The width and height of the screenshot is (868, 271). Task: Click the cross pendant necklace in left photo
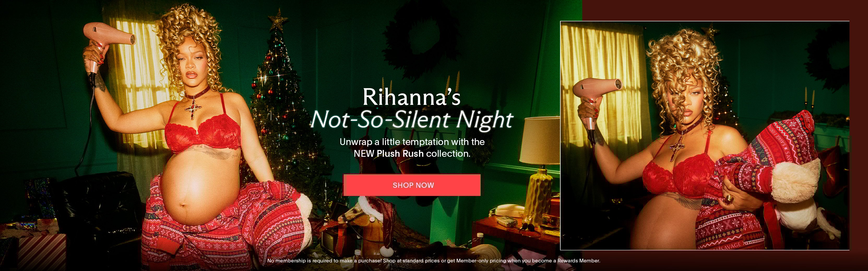tap(193, 109)
